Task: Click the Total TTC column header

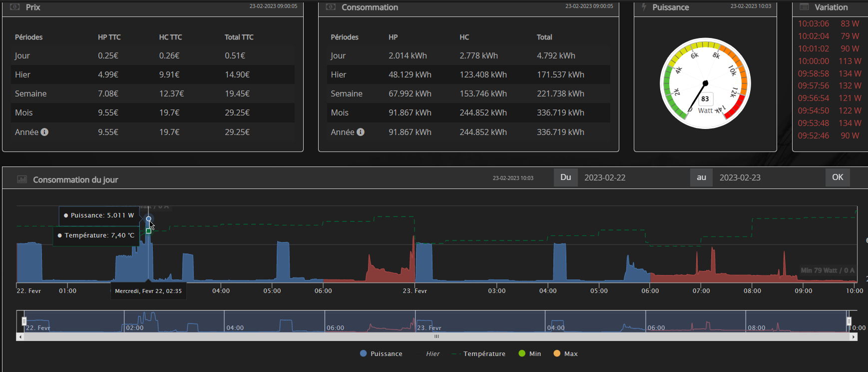Action: pos(239,37)
